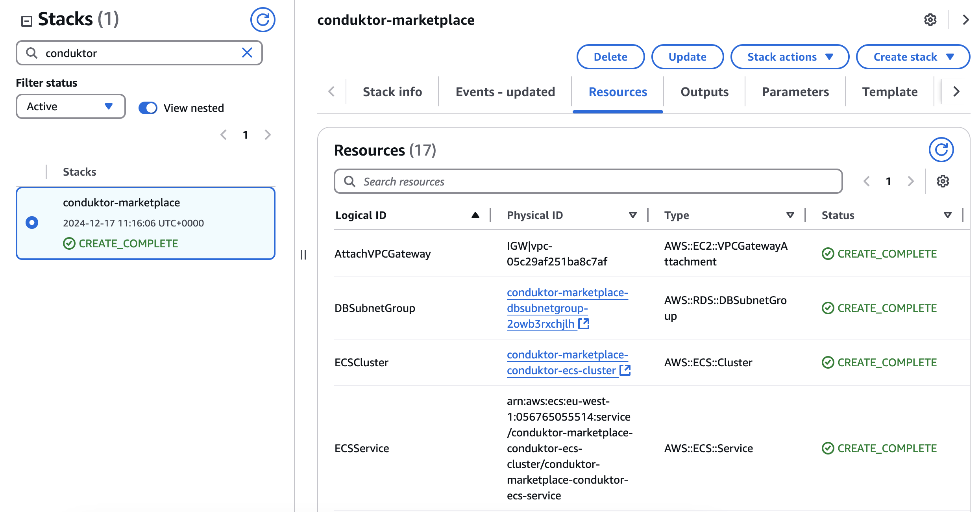Select the conduktor-marketplace stack radio button
This screenshot has height=512, width=980.
tap(32, 223)
